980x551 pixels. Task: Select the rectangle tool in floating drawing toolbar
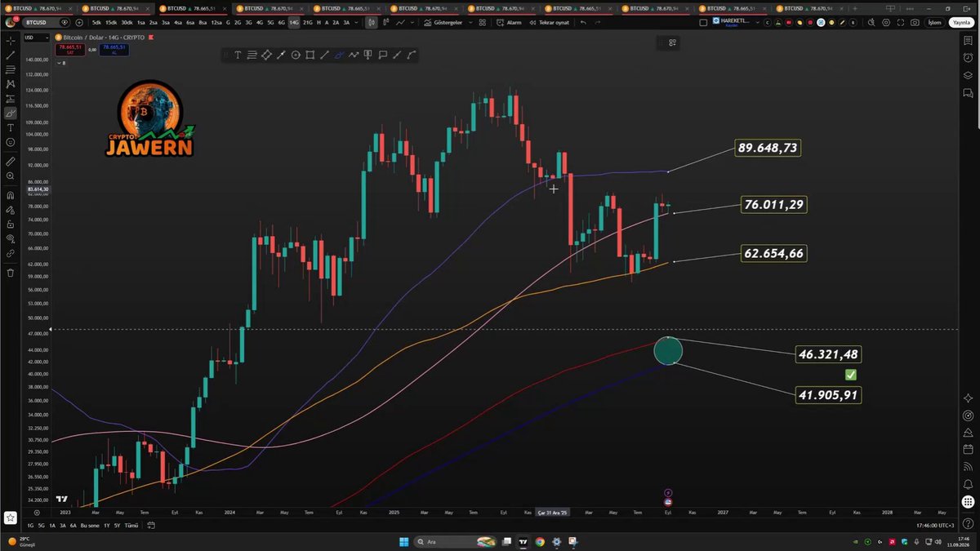pyautogui.click(x=310, y=56)
